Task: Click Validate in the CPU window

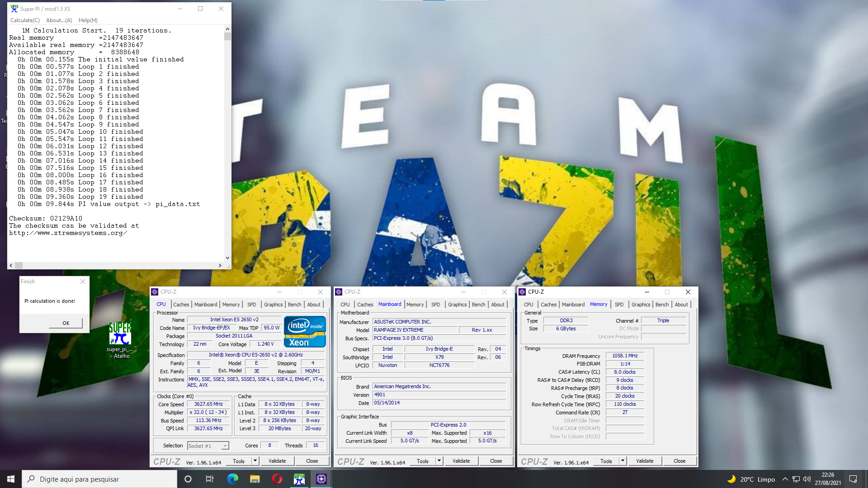Action: point(277,461)
